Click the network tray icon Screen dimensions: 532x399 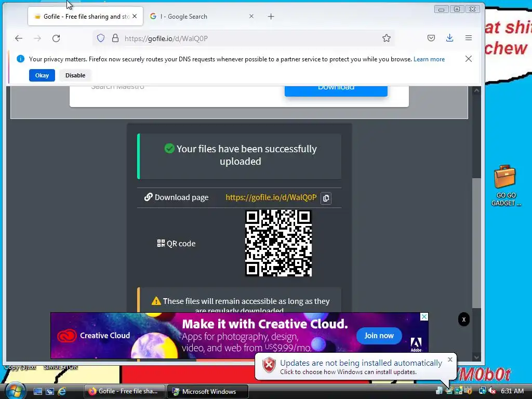482,391
